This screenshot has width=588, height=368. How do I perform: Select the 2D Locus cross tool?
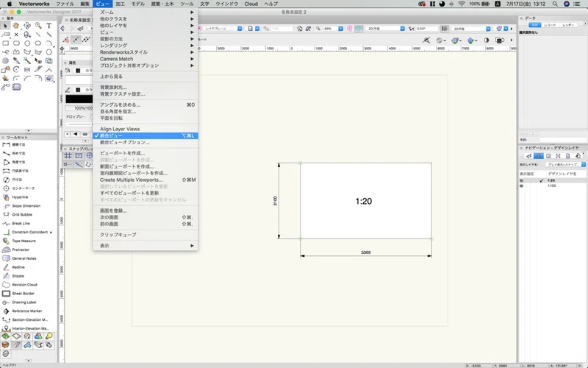16,35
